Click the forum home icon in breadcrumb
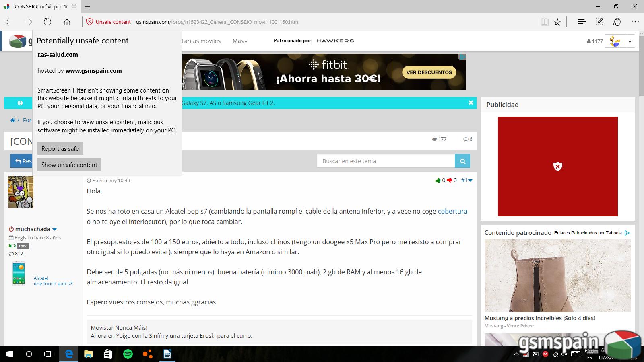644x362 pixels. coord(12,120)
